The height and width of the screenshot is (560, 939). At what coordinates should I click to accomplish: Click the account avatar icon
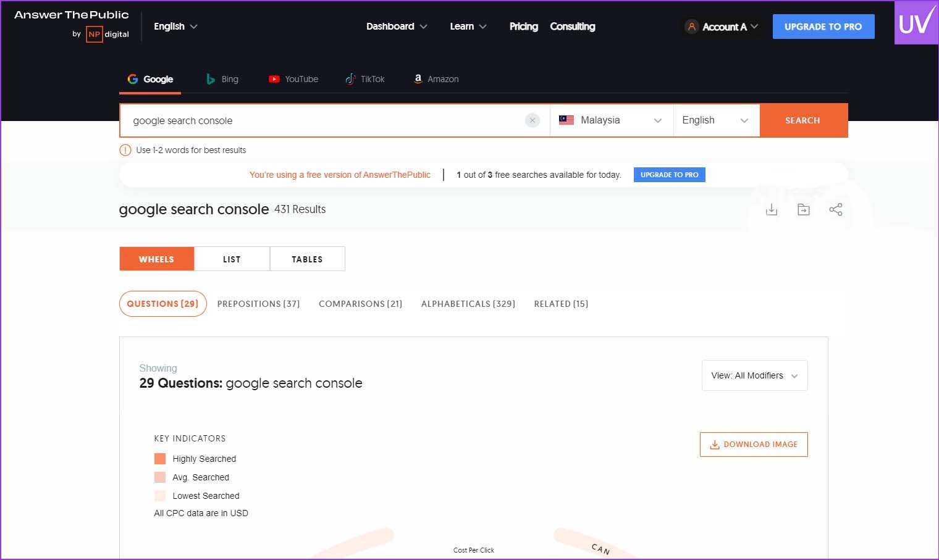click(692, 27)
